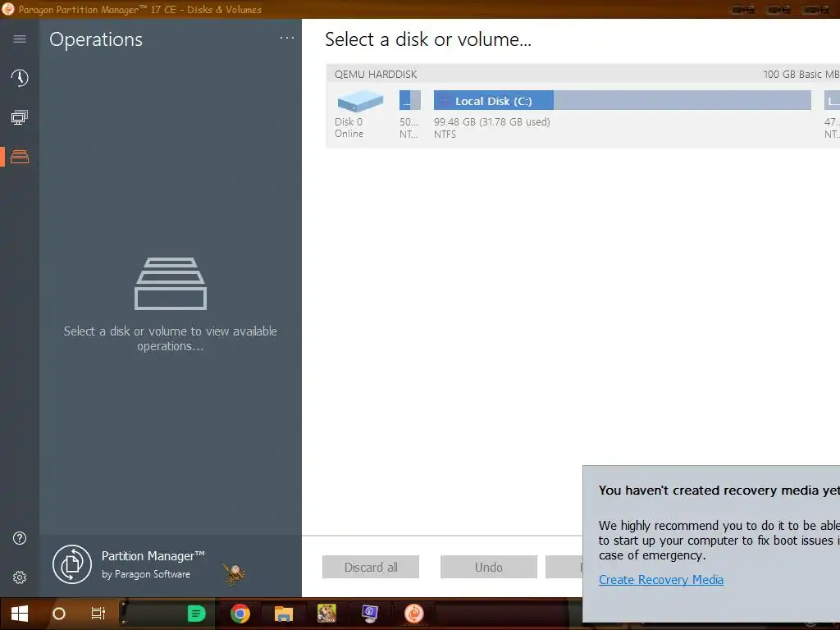
Task: Select the Local Disk (C:) volume
Action: [x=622, y=100]
